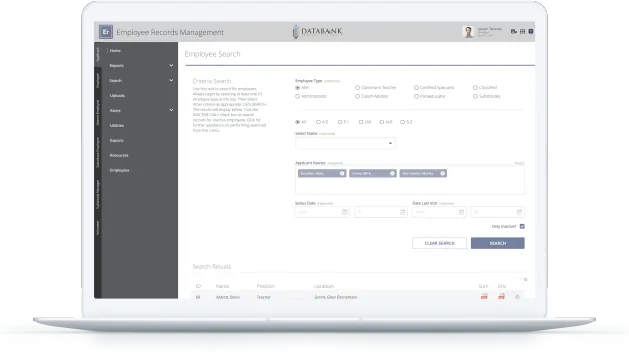Remove the second applicant name chip

392,173
